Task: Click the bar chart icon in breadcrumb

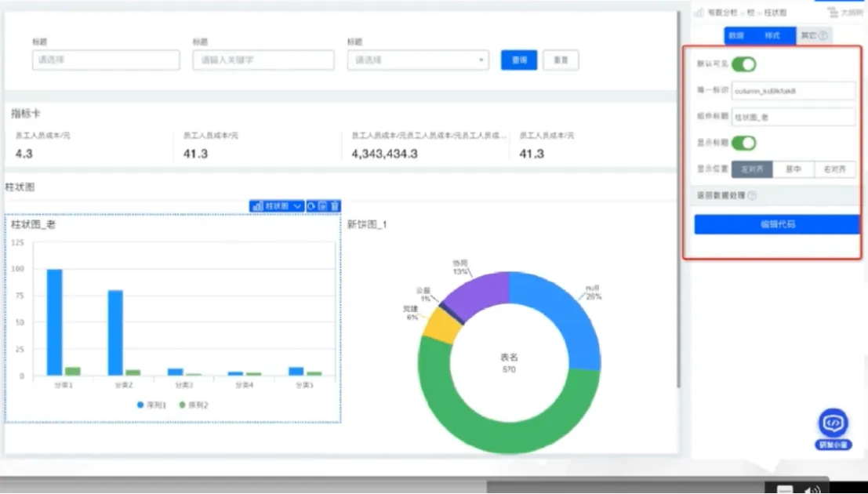Action: click(699, 13)
